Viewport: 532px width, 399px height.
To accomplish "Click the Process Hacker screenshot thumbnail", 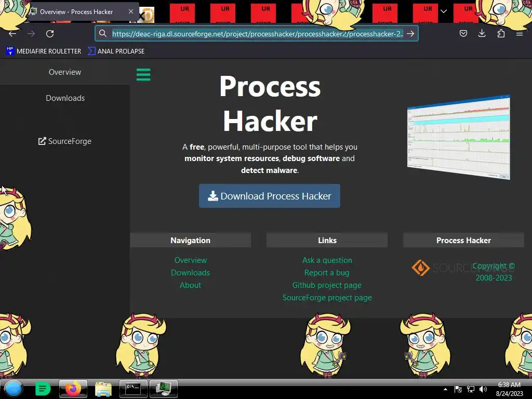I will (x=458, y=137).
